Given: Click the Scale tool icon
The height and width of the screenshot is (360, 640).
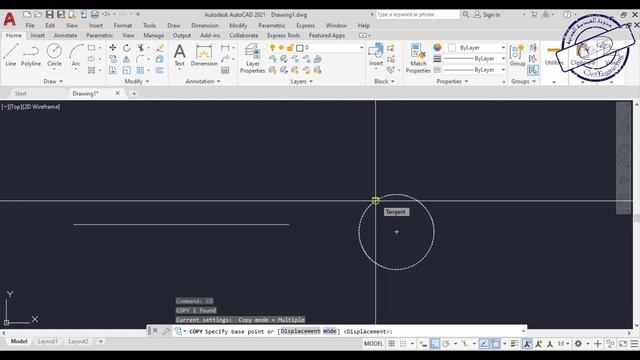Looking at the screenshot, I should (x=127, y=71).
